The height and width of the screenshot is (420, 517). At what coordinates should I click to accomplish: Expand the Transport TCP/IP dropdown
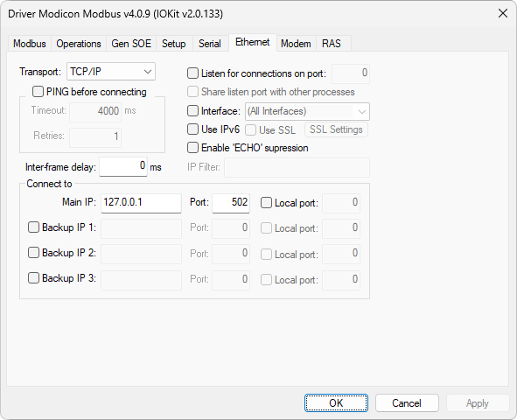tap(111, 72)
